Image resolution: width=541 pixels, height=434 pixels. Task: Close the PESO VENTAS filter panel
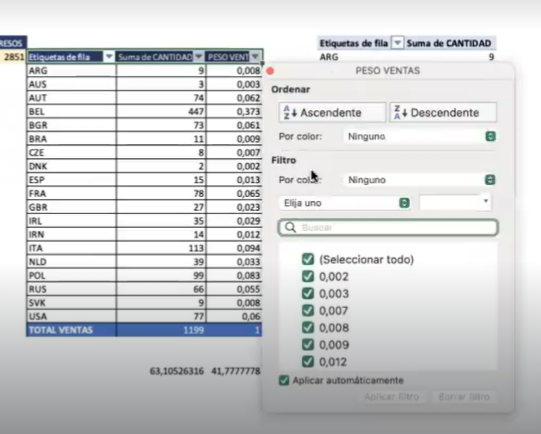pyautogui.click(x=270, y=71)
